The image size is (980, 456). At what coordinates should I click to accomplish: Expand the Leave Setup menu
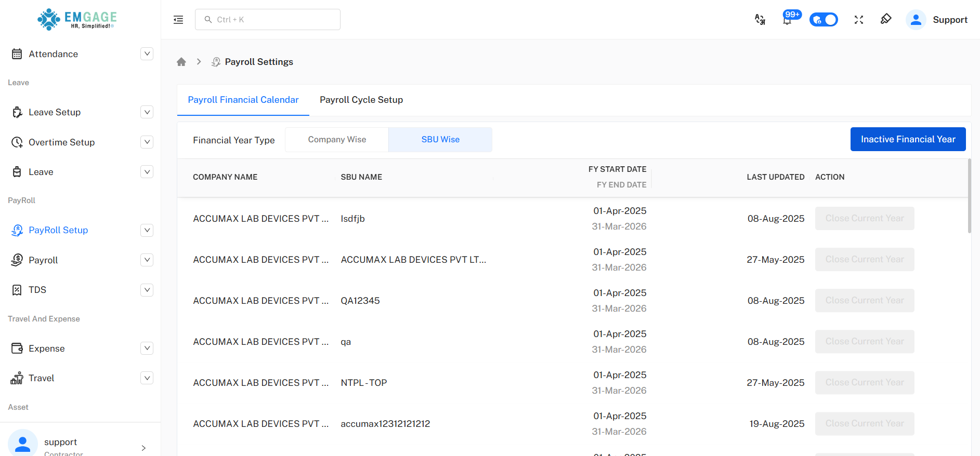(147, 112)
